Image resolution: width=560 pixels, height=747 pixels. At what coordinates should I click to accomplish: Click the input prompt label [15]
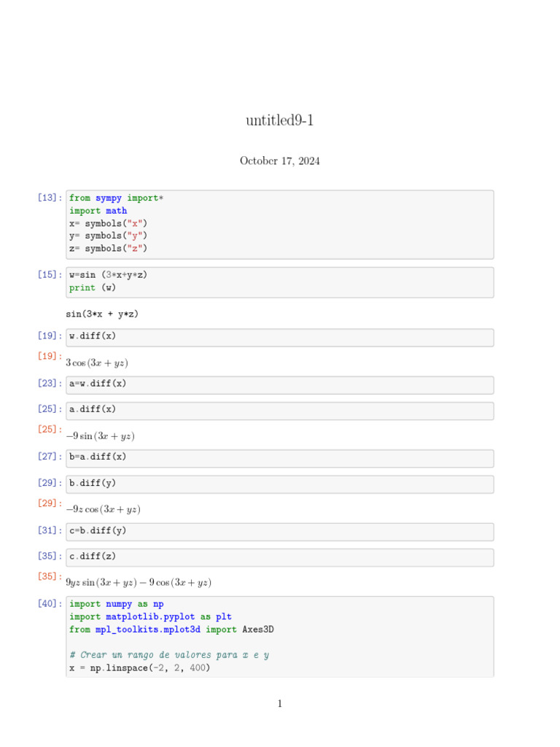[50, 275]
